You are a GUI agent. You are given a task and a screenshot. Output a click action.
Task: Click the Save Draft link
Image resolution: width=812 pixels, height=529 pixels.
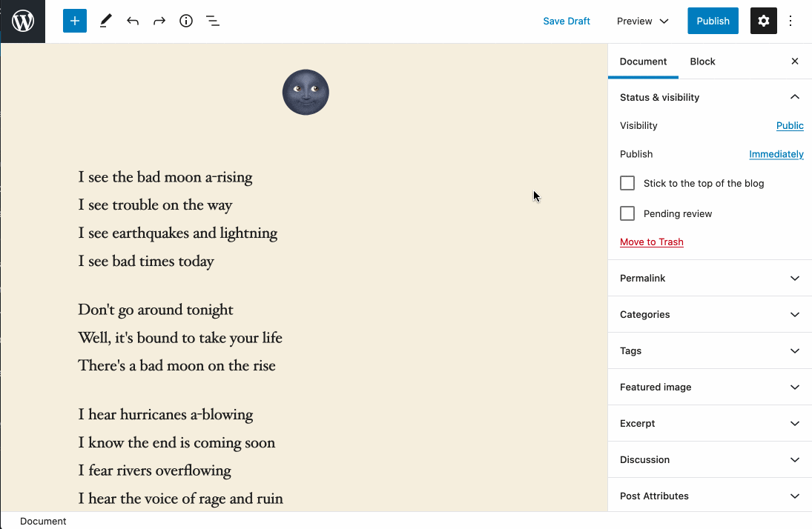567,21
